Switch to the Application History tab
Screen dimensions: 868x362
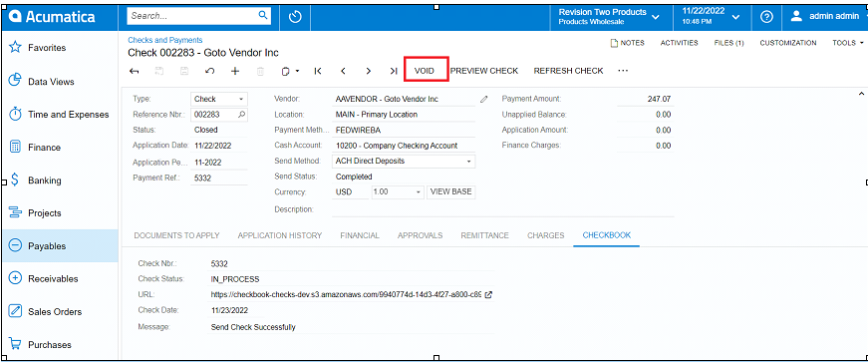click(x=280, y=235)
